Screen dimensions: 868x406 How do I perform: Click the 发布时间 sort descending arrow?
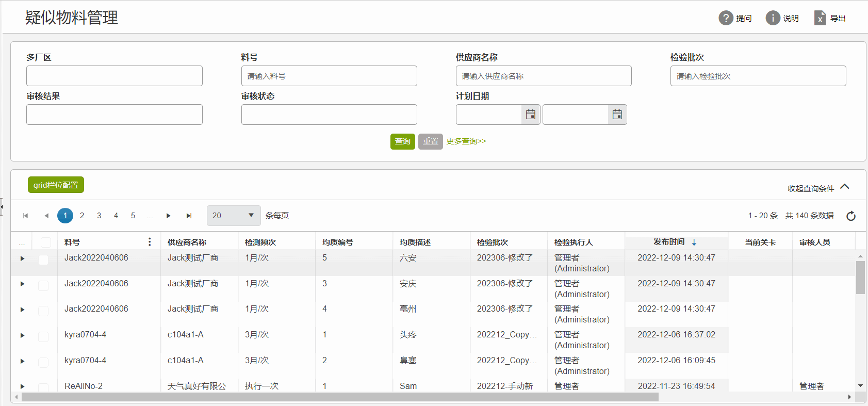coord(694,242)
